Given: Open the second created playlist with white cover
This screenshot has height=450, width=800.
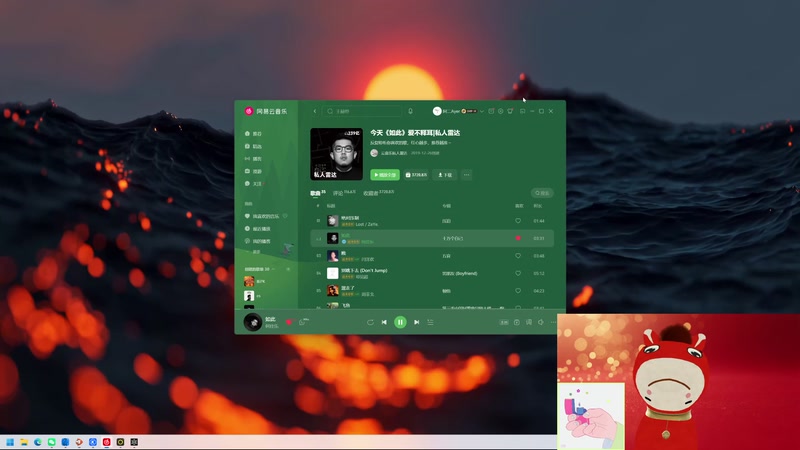Looking at the screenshot, I should tap(249, 296).
